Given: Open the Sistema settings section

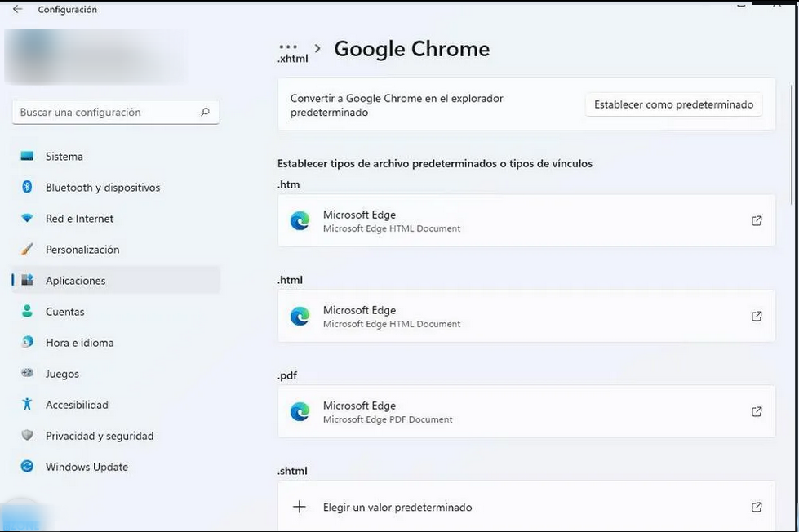Looking at the screenshot, I should coord(64,157).
